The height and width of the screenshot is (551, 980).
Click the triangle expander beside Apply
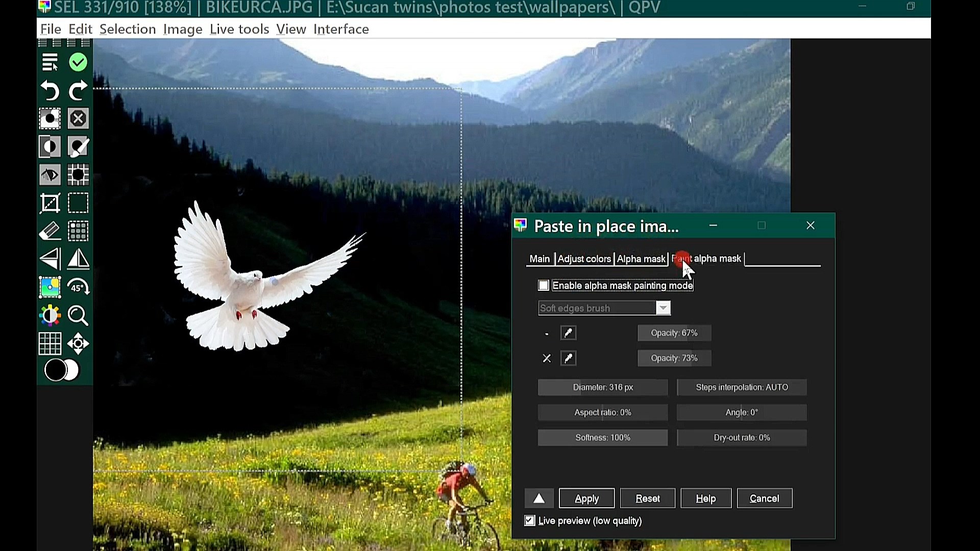pos(539,498)
